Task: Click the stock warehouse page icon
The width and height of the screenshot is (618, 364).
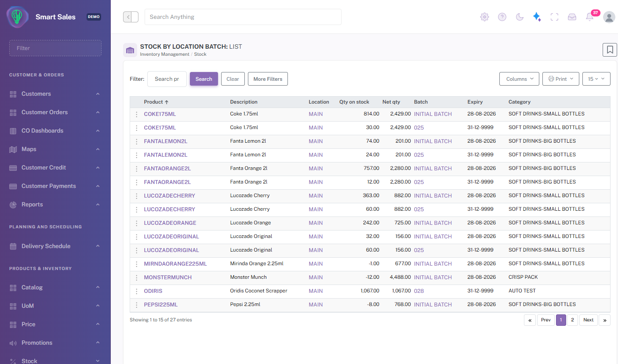Action: (130, 50)
